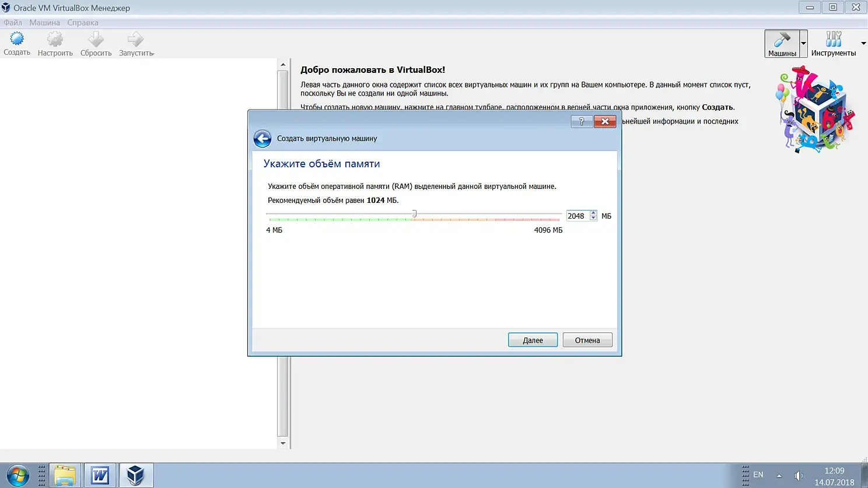The image size is (868, 488).
Task: Expand the Инструменты dropdown arrow
Action: tap(863, 44)
